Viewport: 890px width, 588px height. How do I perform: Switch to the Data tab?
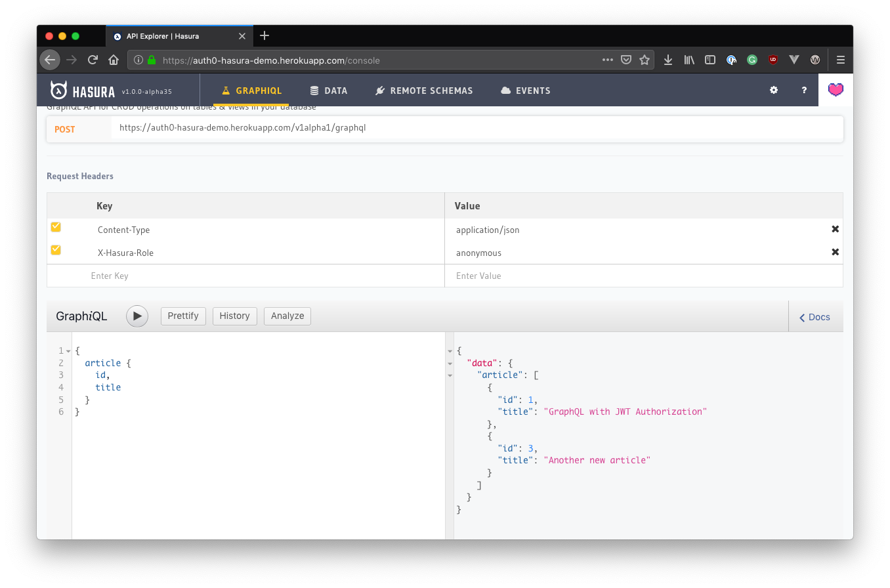coord(329,91)
